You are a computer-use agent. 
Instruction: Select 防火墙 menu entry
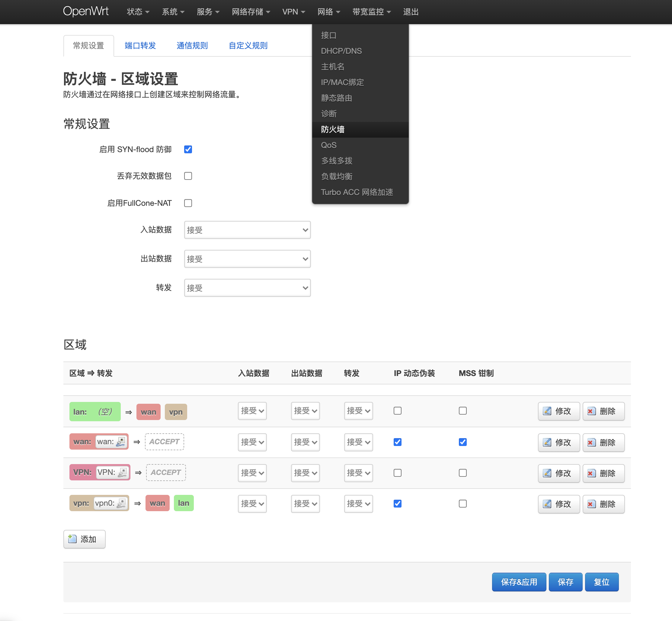(x=360, y=129)
